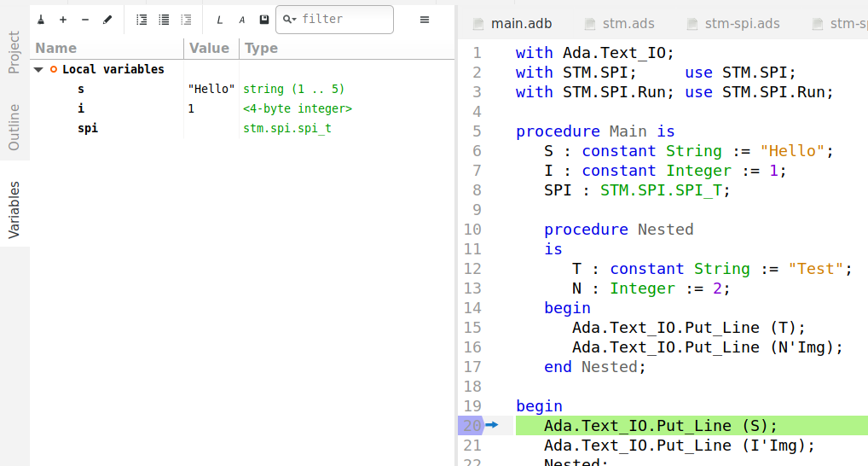Click the minus icon to remove a variable
This screenshot has width=868, height=466.
85,20
